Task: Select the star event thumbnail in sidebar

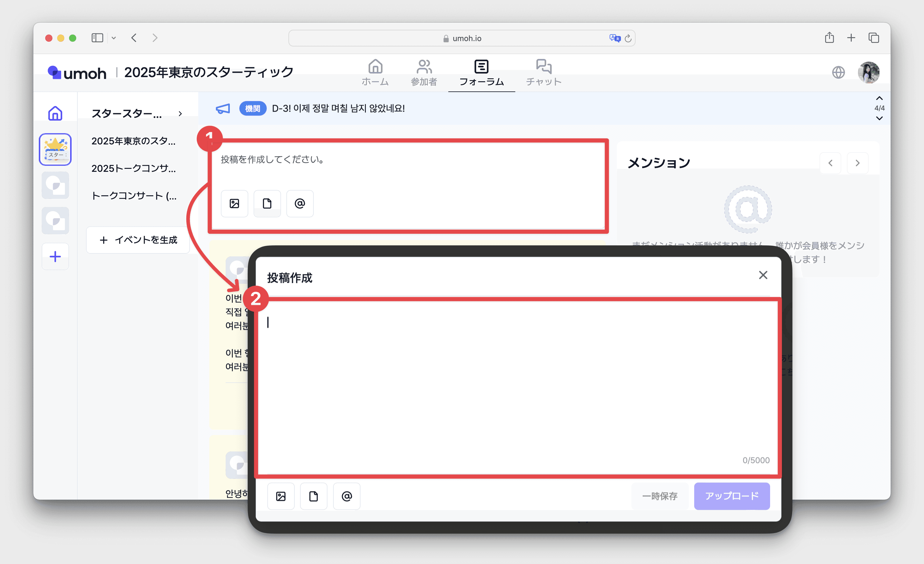Action: 55,149
